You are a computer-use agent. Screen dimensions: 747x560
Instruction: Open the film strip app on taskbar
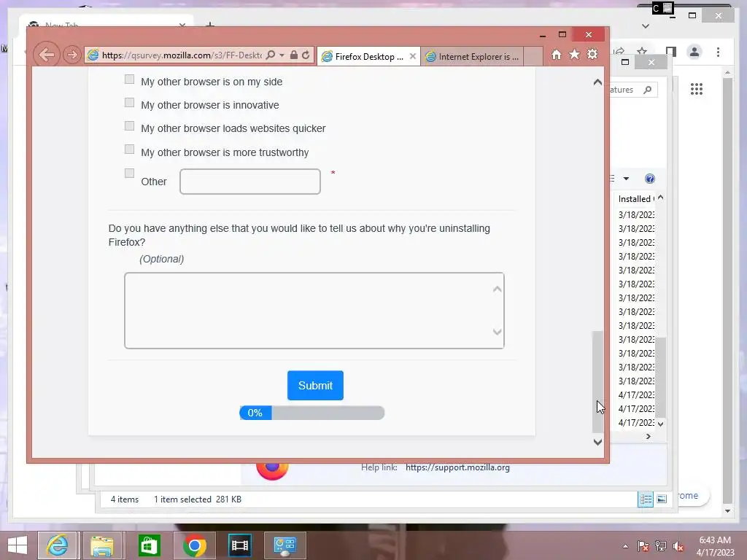coord(239,545)
